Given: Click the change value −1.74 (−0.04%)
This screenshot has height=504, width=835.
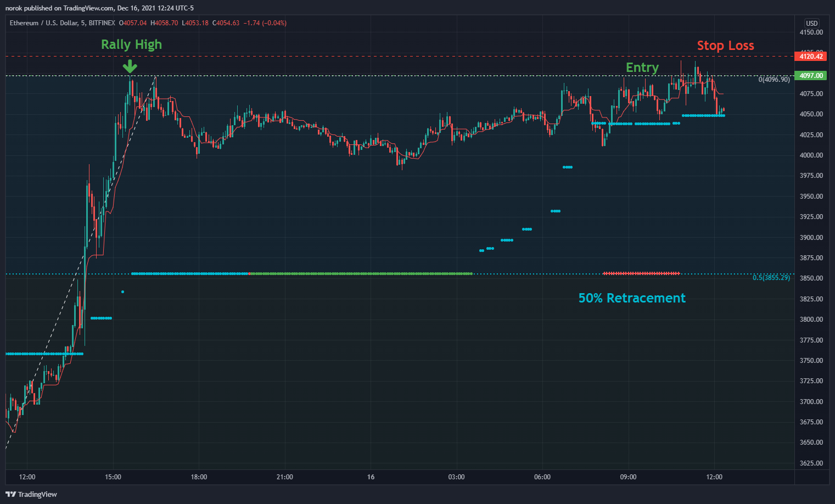Looking at the screenshot, I should (264, 23).
